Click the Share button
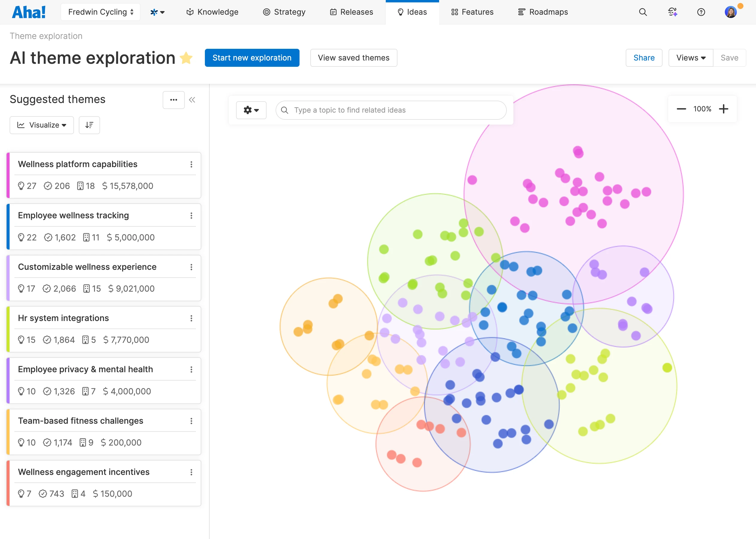Screen dimensions: 756x539 [644, 58]
